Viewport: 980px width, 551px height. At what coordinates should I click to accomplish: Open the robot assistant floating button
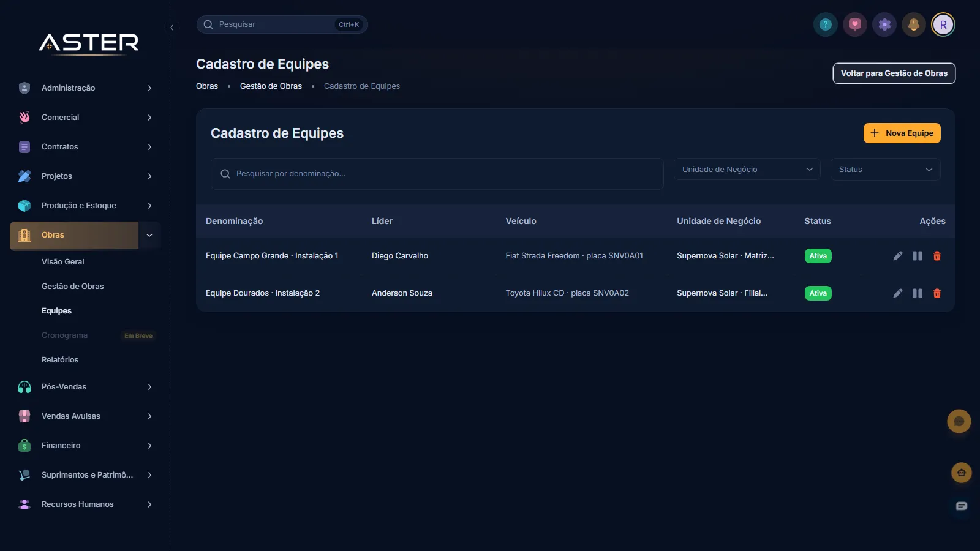962,473
